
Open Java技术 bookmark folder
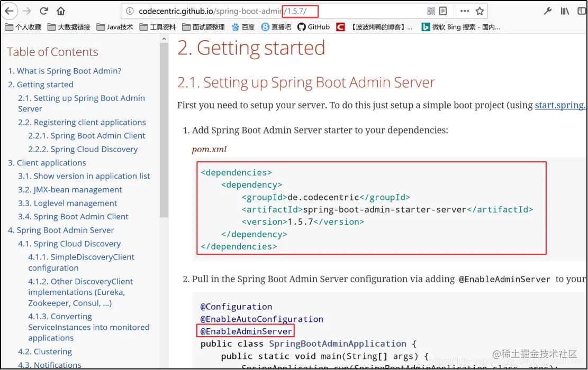coord(115,27)
